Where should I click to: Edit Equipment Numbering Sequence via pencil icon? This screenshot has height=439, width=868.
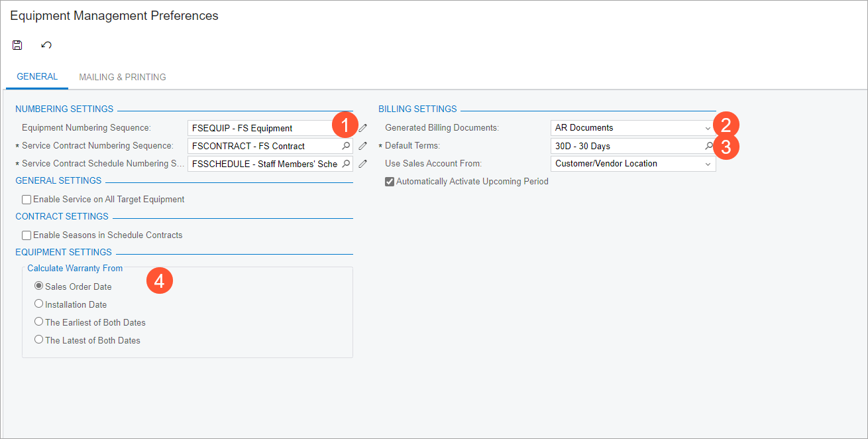pyautogui.click(x=362, y=128)
